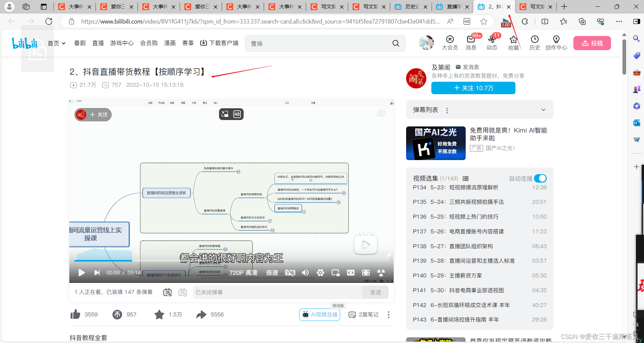Open danmaku settings icon beside input
This screenshot has width=644, height=343.
point(183,292)
